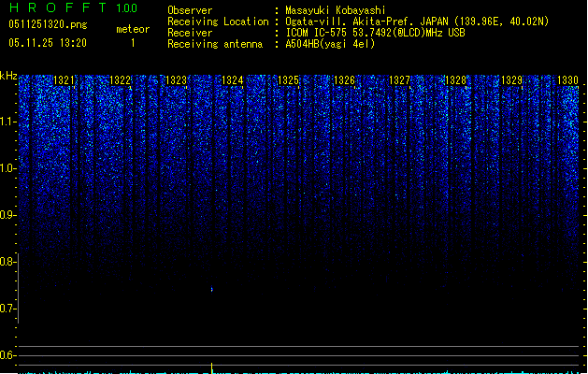Click the file name 0511251320.png
The image size is (588, 374).
pos(48,25)
